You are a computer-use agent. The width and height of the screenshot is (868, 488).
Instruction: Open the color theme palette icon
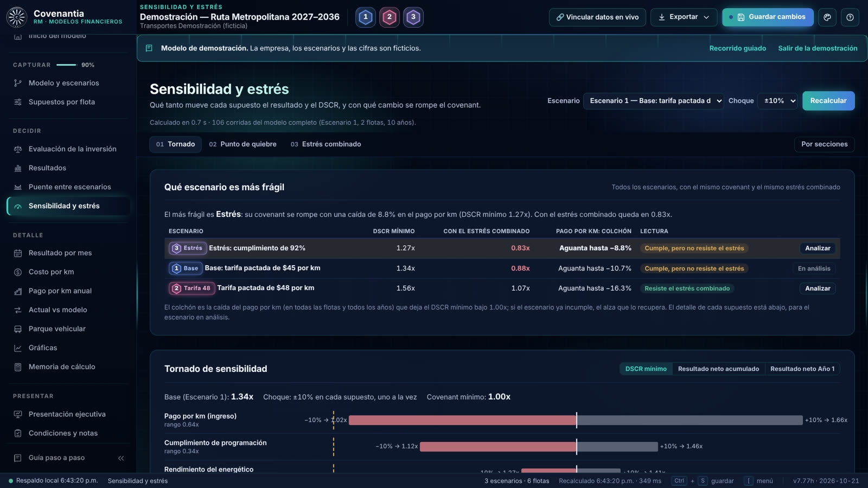pos(827,17)
